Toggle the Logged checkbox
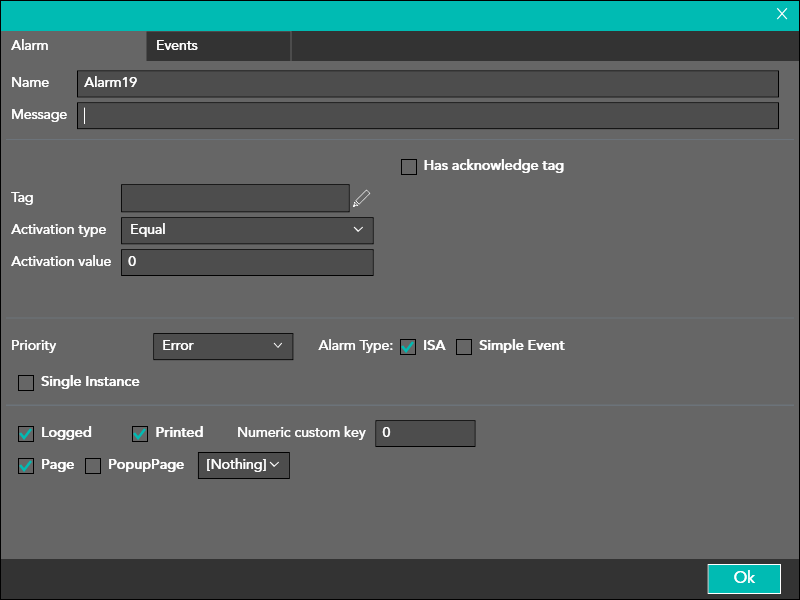800x600 pixels. 26,434
